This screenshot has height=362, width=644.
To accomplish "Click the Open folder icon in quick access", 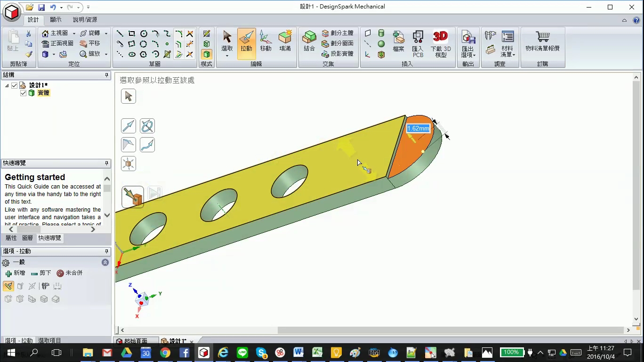I will tap(30, 7).
